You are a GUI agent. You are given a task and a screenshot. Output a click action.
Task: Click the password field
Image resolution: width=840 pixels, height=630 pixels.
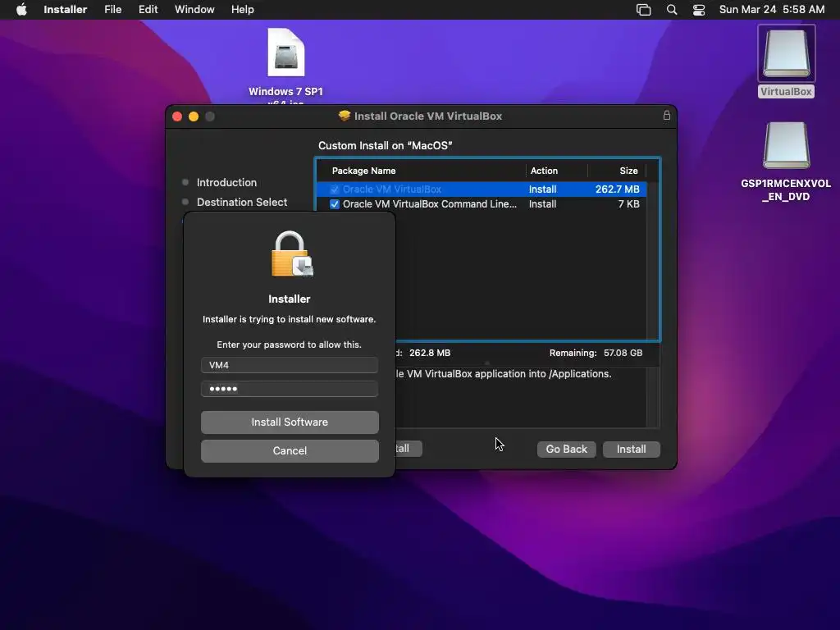(290, 389)
